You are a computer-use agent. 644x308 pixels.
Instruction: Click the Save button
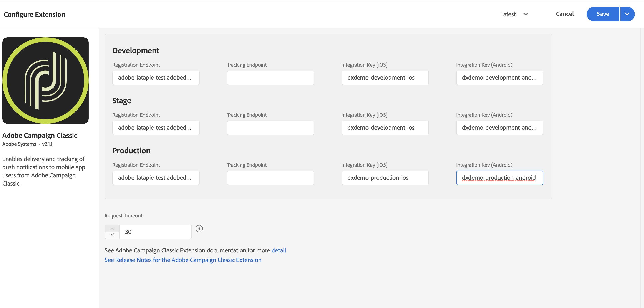(603, 14)
